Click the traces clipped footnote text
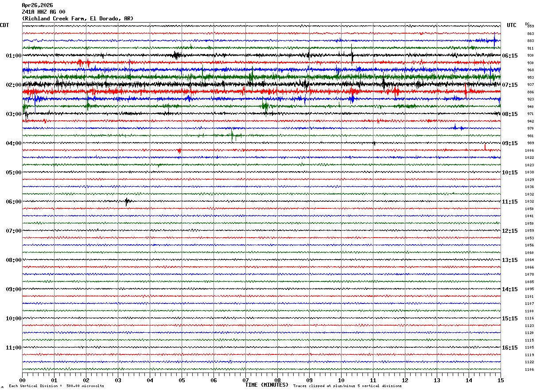The width and height of the screenshot is (536, 392). [347, 386]
